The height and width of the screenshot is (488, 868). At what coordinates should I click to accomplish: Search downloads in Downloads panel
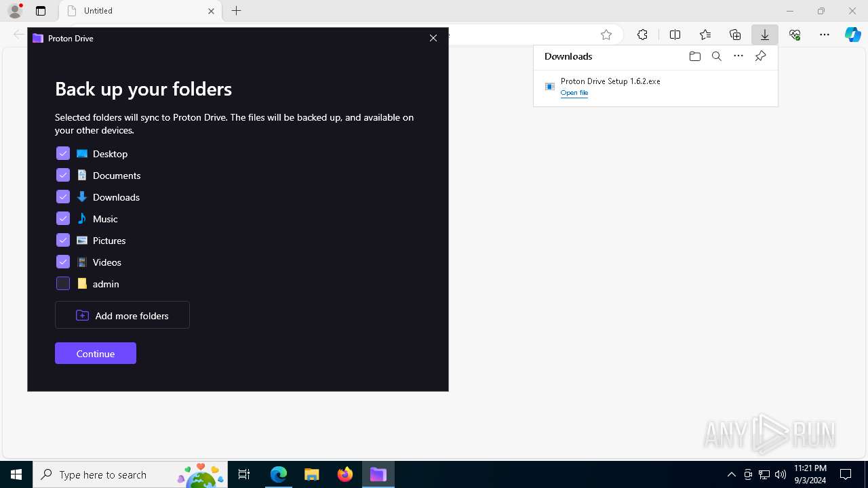point(716,56)
